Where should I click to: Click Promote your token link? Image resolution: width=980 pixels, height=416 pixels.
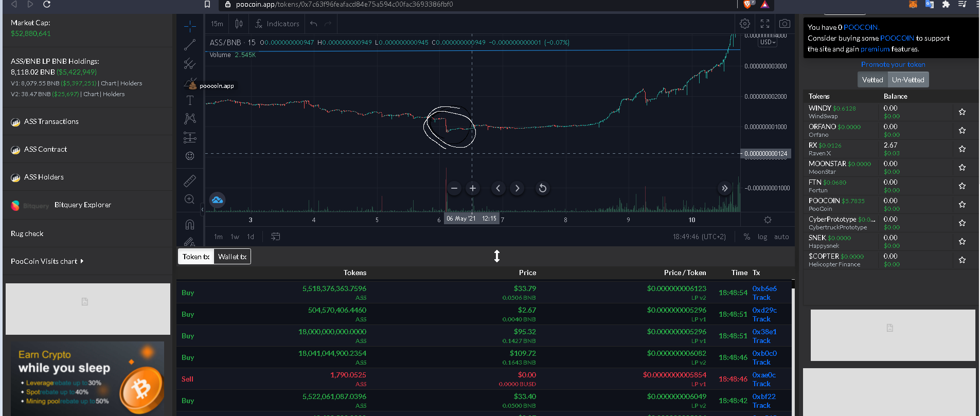tap(893, 64)
